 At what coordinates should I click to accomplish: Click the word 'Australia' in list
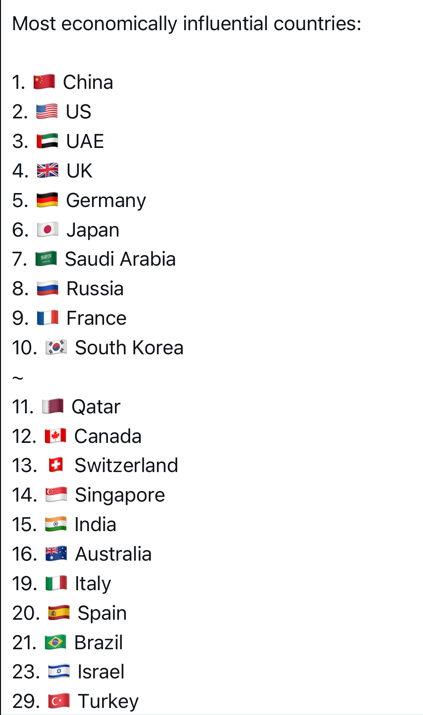pos(113,554)
